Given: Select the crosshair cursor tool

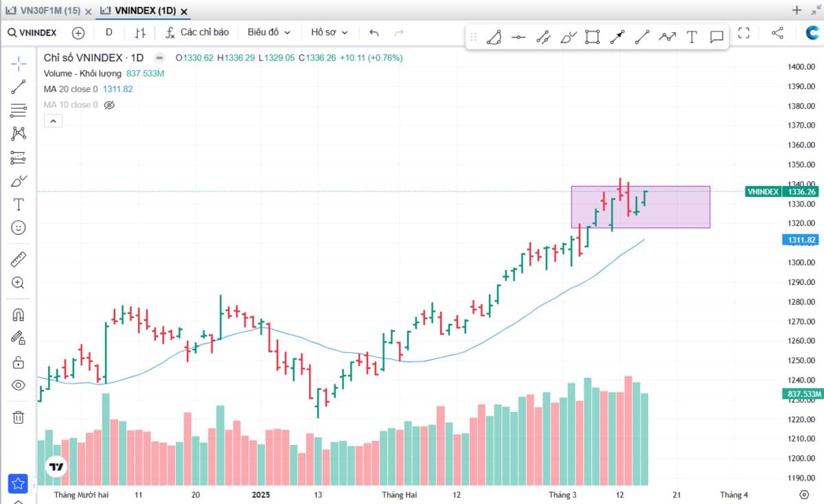Looking at the screenshot, I should pyautogui.click(x=19, y=63).
